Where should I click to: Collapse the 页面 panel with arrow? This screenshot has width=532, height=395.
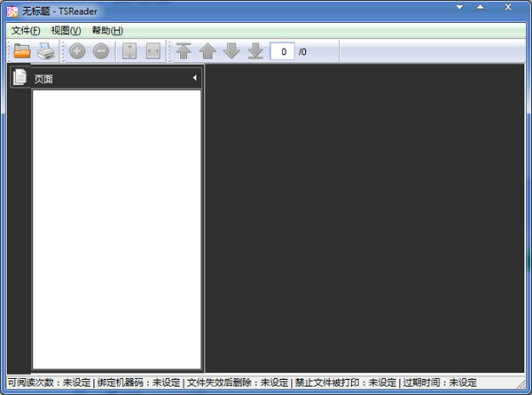click(x=195, y=79)
